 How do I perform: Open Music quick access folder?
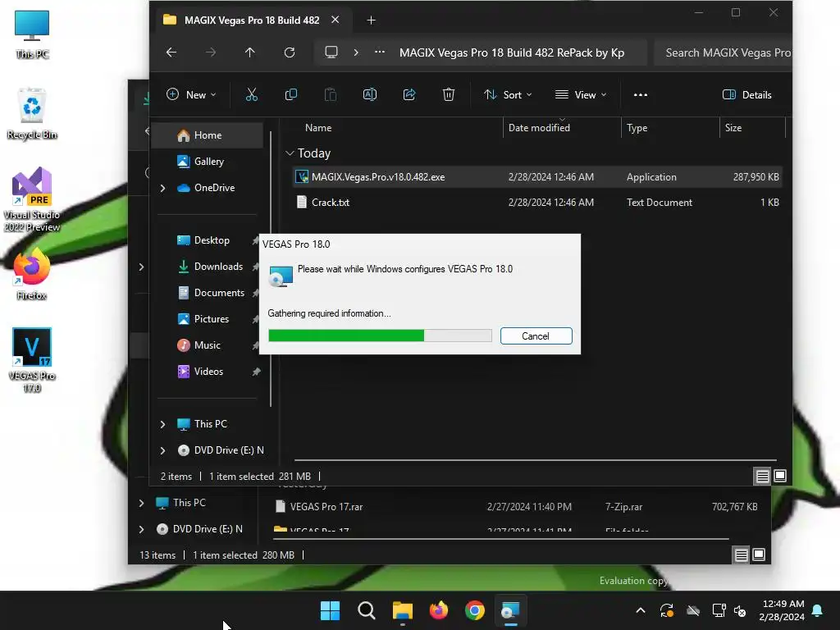coord(208,345)
